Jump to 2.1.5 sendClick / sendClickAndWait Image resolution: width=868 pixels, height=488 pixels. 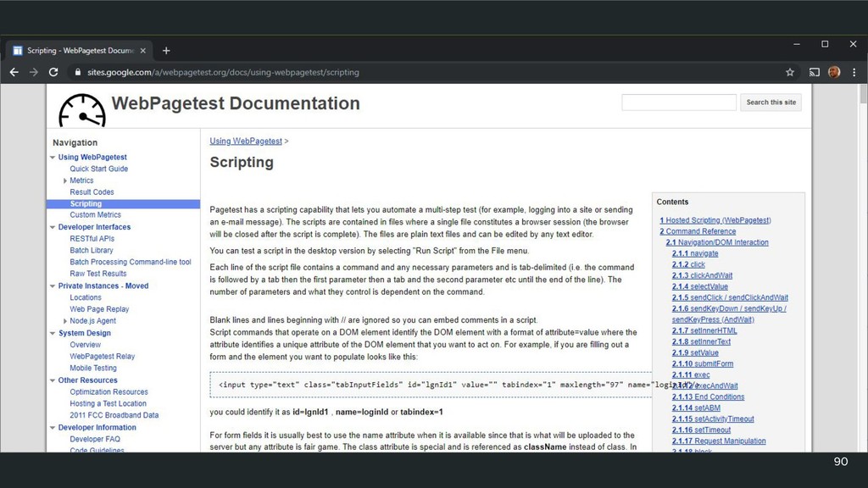[x=730, y=297]
